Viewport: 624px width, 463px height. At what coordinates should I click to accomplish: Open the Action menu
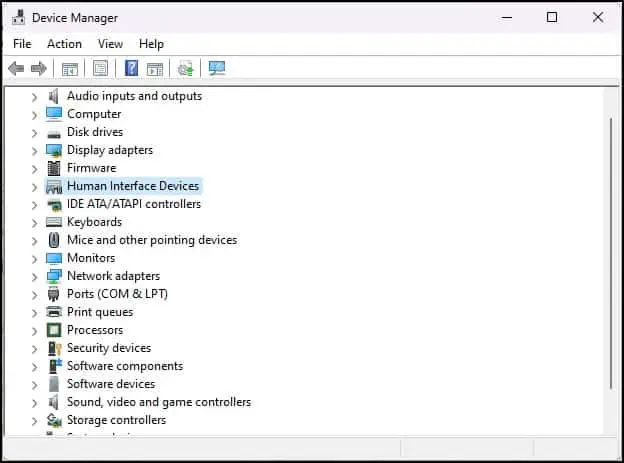[64, 44]
